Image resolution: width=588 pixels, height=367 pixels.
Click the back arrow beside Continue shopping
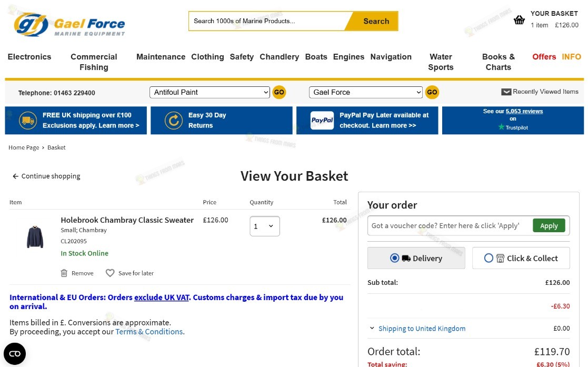click(15, 176)
